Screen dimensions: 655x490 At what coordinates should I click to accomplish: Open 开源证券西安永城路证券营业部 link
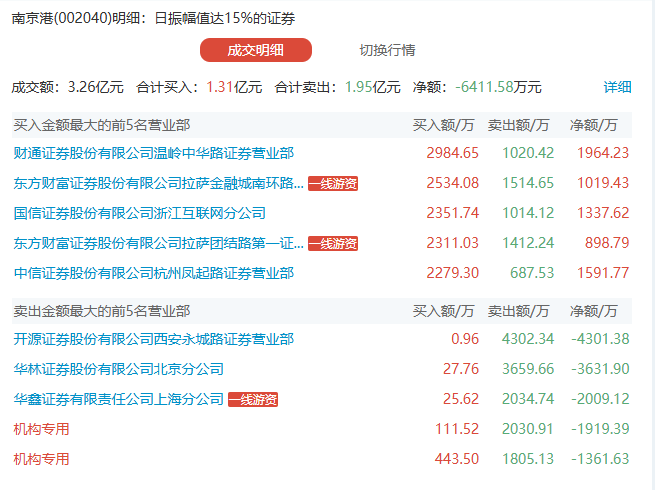154,339
